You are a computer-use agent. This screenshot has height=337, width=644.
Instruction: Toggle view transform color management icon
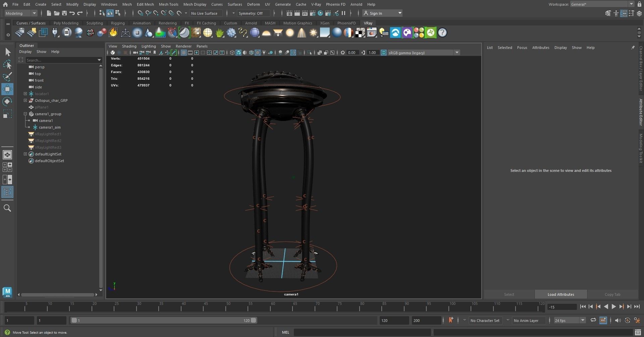pyautogui.click(x=384, y=53)
